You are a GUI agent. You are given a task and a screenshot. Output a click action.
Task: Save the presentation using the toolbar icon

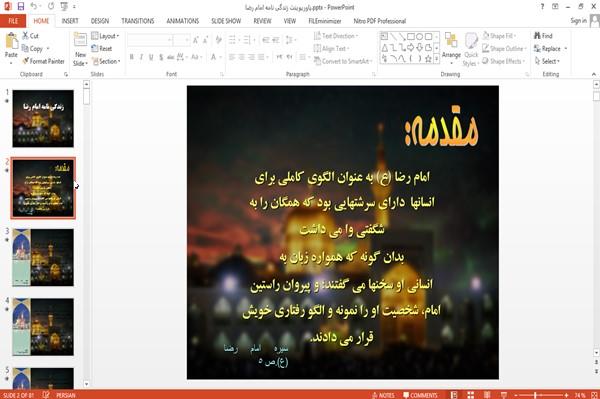tap(21, 7)
